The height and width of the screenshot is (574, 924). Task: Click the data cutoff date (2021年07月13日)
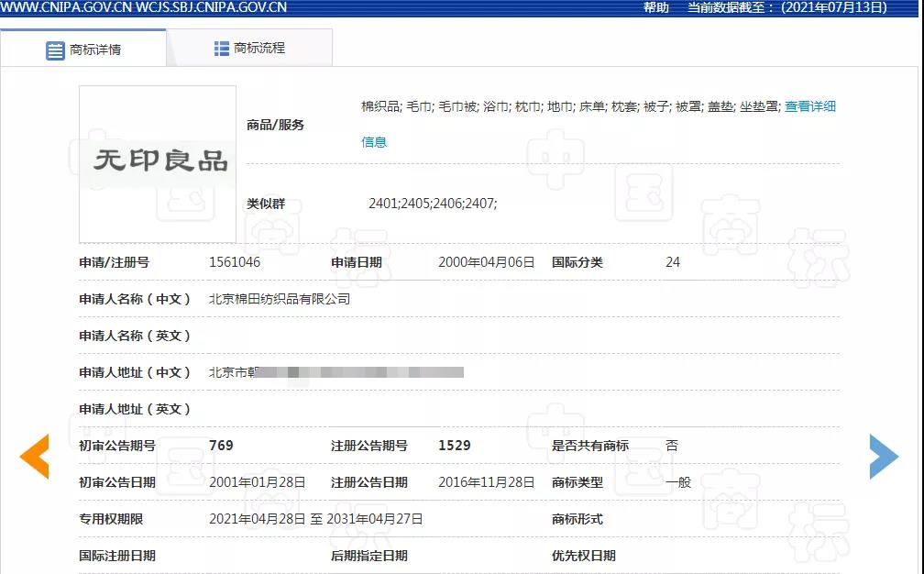tap(834, 7)
